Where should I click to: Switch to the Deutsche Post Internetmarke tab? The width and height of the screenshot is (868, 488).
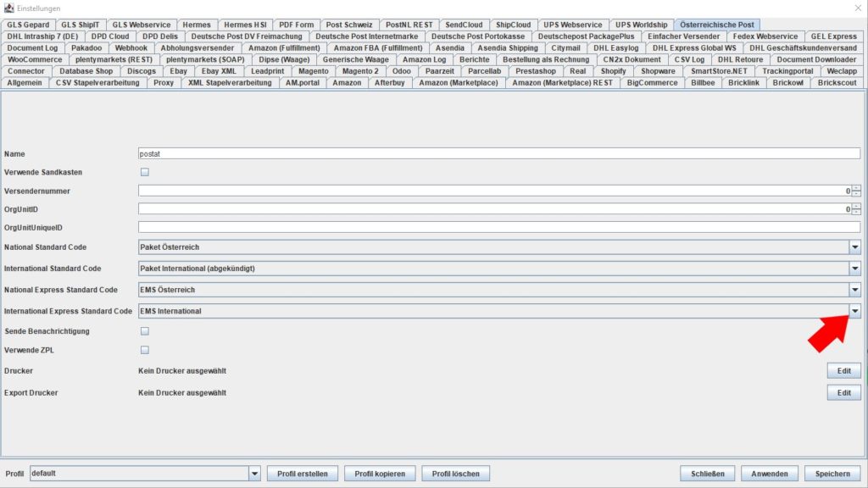pyautogui.click(x=366, y=36)
